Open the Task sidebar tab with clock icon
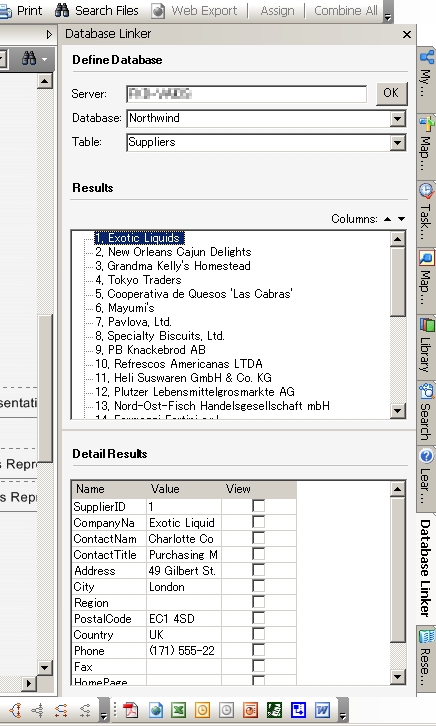Screen dimensions: 436x726 426,213
